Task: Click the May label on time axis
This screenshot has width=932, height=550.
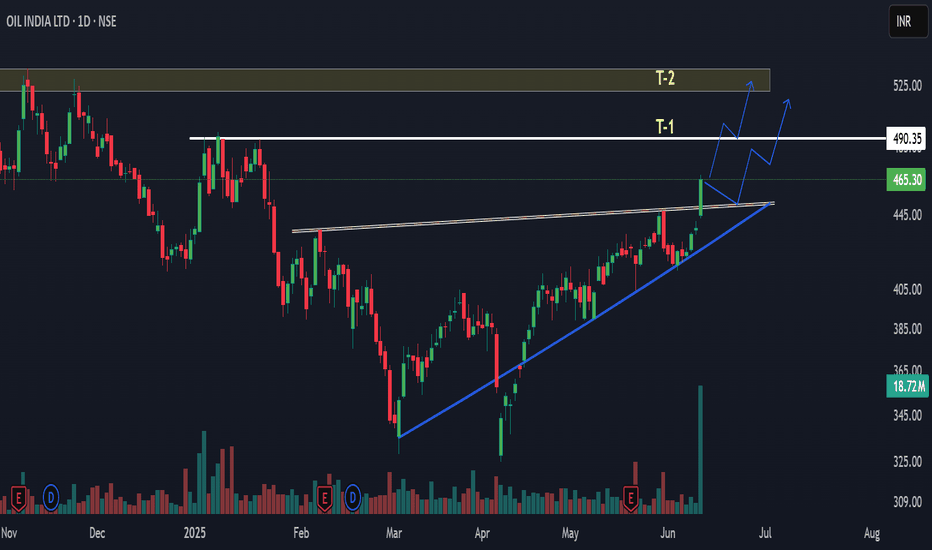Action: click(x=570, y=533)
